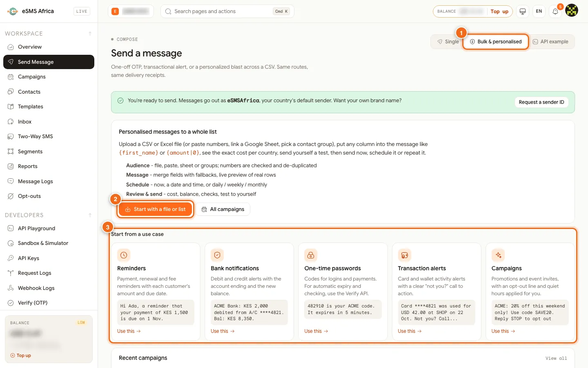View Message Logs
Screen dimensions: 588x368
point(49,182)
